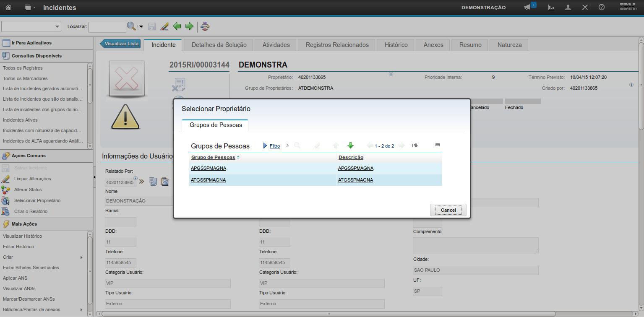Click the green next-record arrow in toolbar
The height and width of the screenshot is (317, 644).
point(189,26)
